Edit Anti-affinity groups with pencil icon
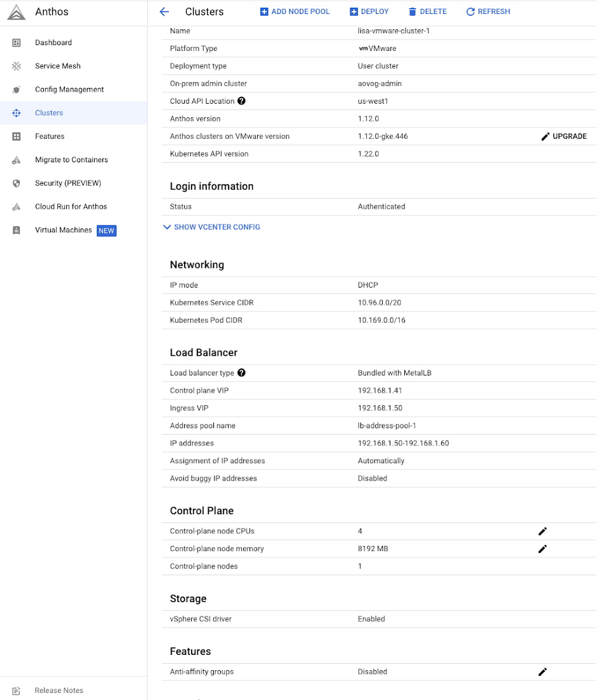Screen dimensions: 596x700 coord(543,672)
